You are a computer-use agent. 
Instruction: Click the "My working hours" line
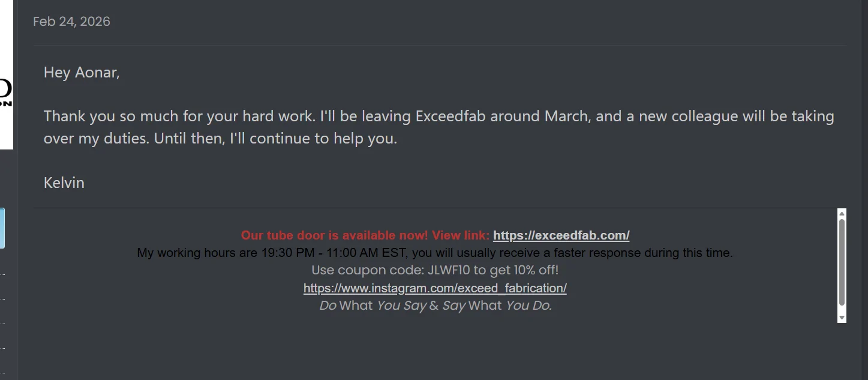(435, 253)
